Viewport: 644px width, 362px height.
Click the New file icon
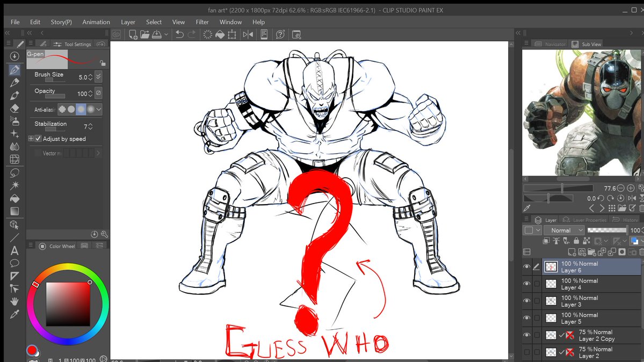coord(133,34)
